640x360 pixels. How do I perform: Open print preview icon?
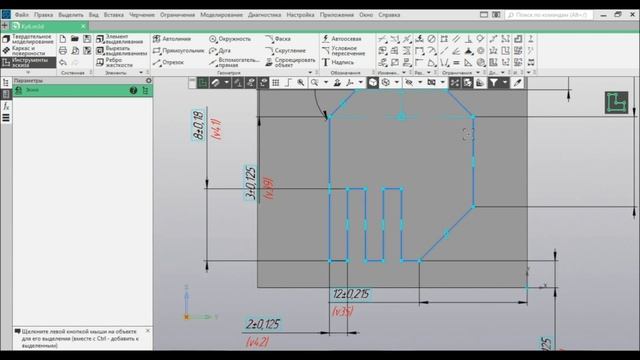click(75, 51)
